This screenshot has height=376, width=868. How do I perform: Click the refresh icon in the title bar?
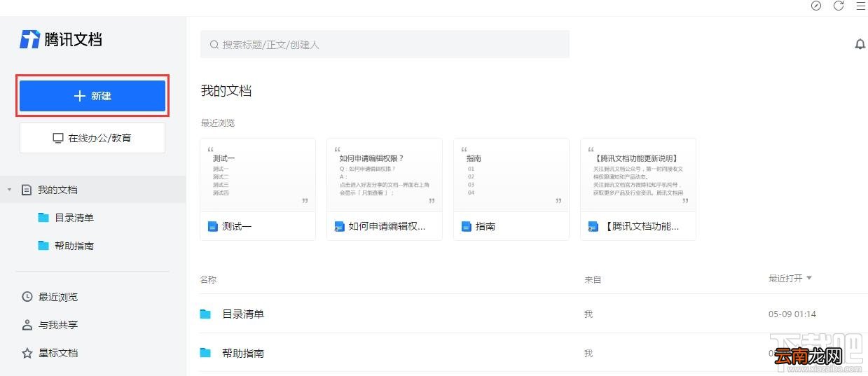click(x=839, y=6)
